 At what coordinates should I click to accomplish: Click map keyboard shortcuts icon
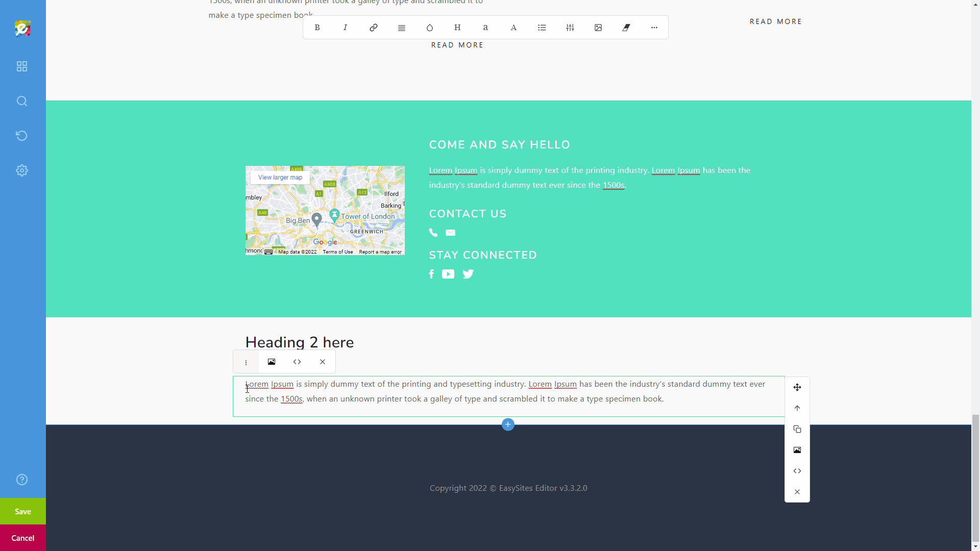(x=268, y=252)
